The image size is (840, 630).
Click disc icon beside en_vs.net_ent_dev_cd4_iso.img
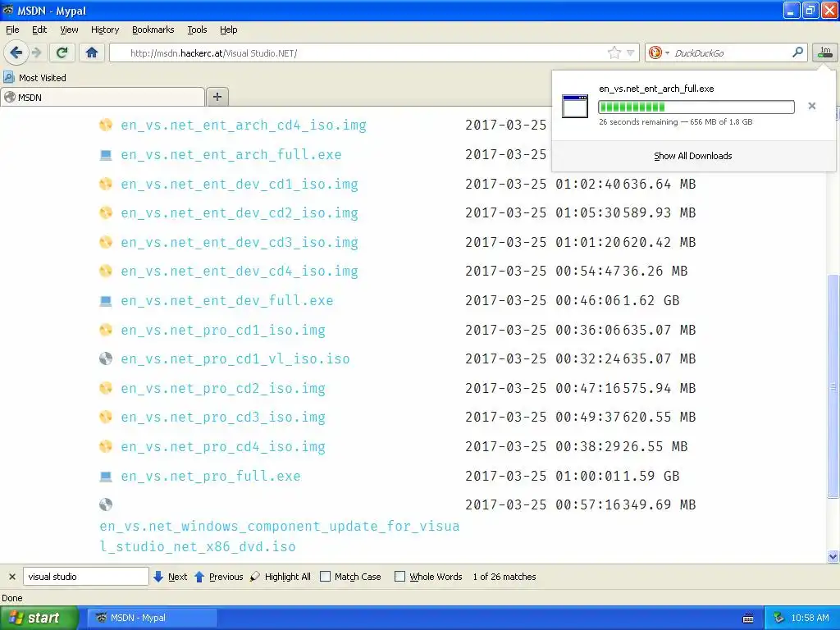tap(106, 271)
